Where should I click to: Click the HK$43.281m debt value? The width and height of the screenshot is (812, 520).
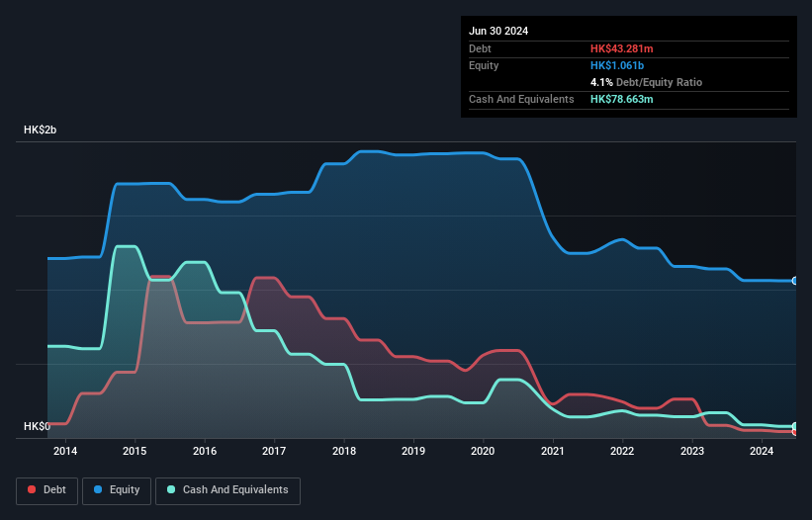coord(621,48)
